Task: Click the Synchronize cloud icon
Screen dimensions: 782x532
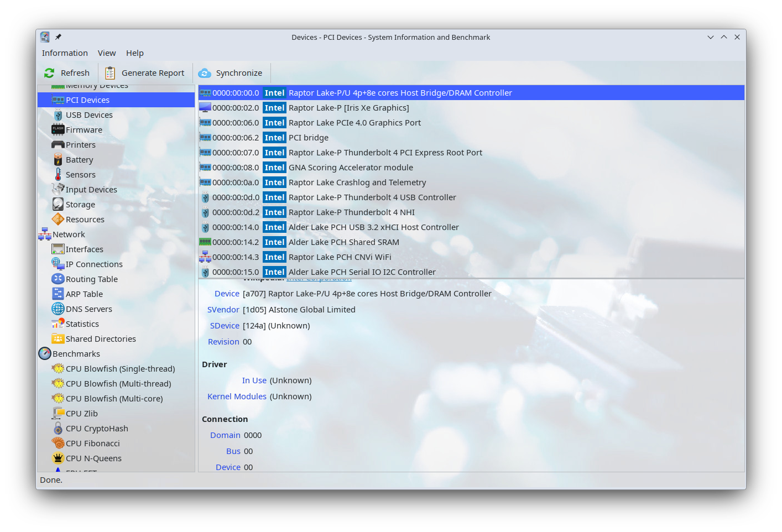Action: 205,73
